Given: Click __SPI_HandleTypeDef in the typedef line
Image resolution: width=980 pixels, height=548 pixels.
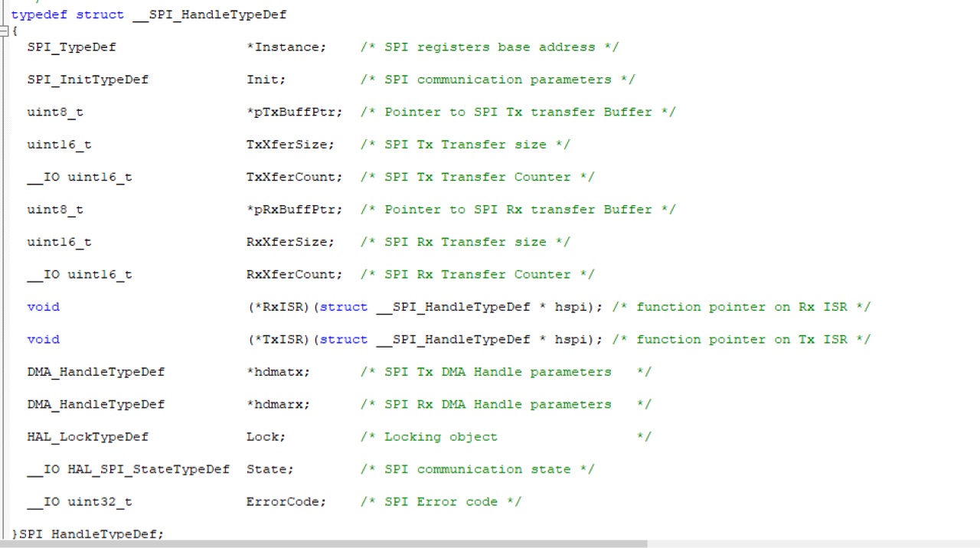Looking at the screenshot, I should 210,15.
